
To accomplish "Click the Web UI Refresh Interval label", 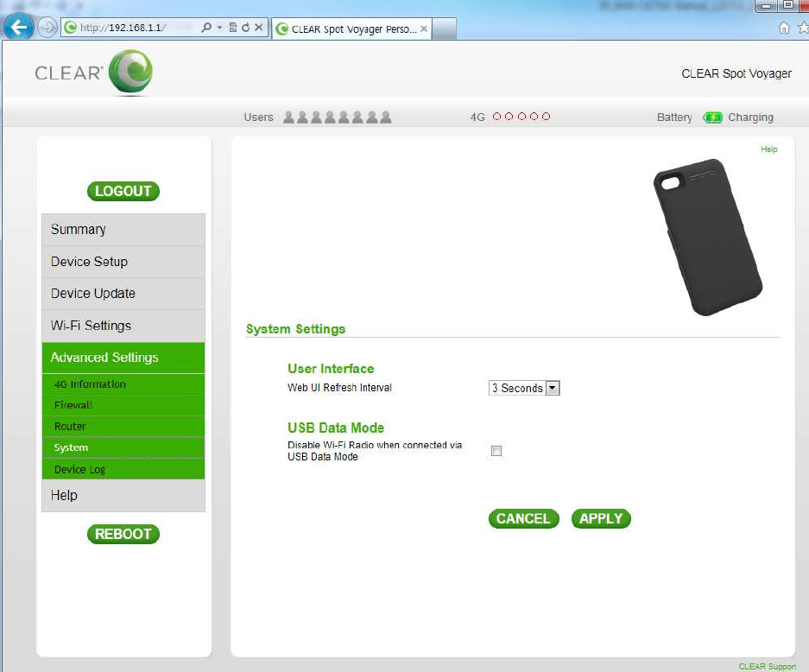I will [x=339, y=388].
